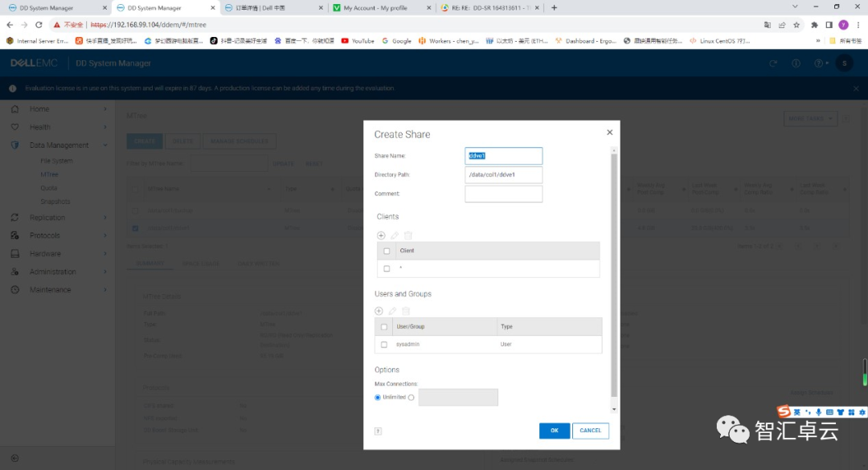Edit user with Users and Groups pencil icon
Screen dimensions: 868x470
(392, 311)
